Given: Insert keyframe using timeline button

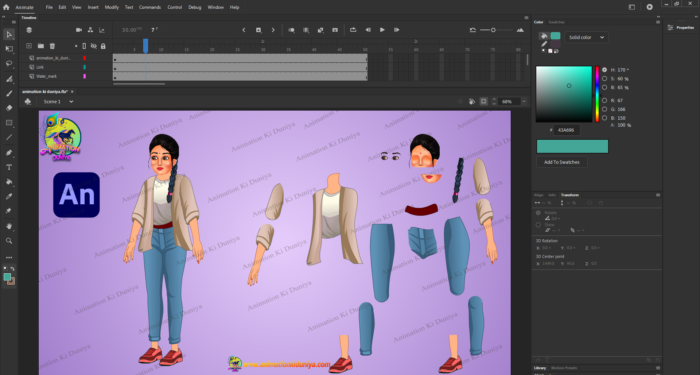Looking at the screenshot, I should [258, 30].
